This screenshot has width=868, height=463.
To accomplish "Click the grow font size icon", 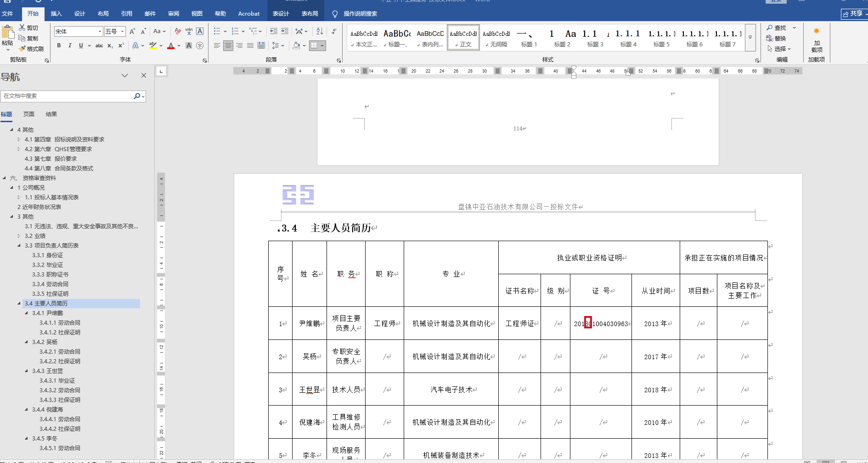I will (132, 31).
